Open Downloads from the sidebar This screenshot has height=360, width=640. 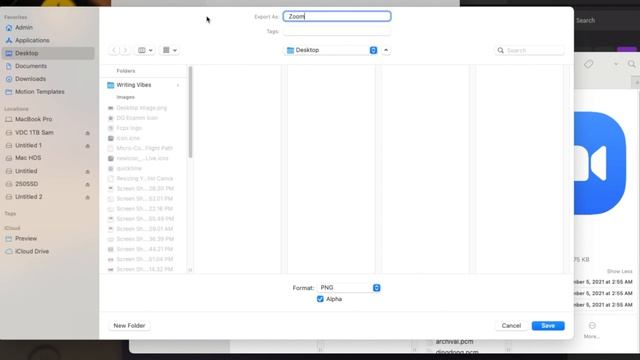30,79
